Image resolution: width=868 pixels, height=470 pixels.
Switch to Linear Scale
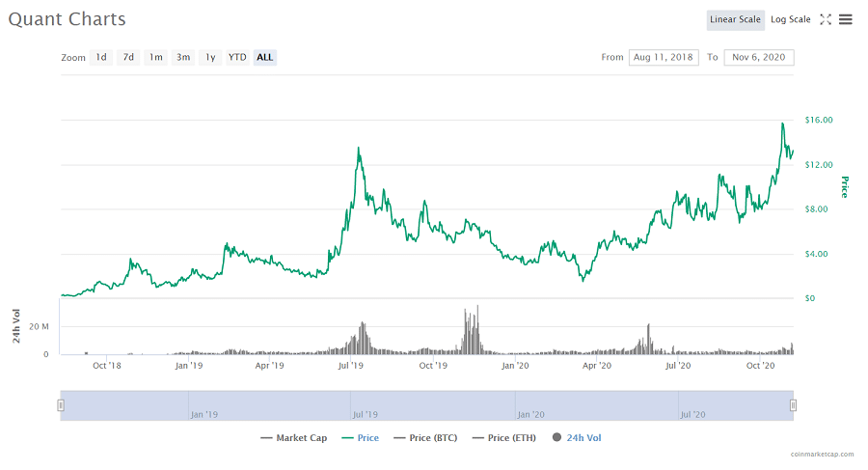pyautogui.click(x=736, y=19)
